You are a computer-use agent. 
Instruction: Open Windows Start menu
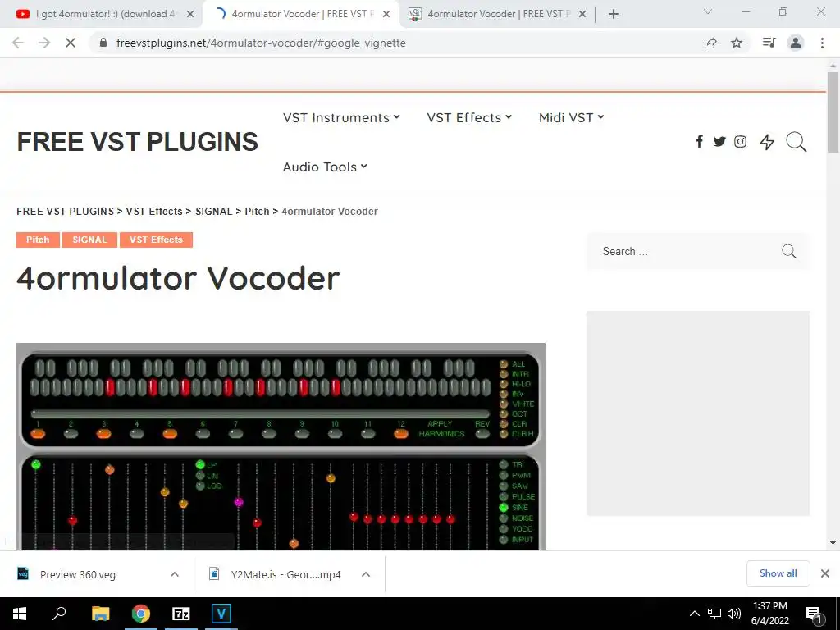click(20, 614)
